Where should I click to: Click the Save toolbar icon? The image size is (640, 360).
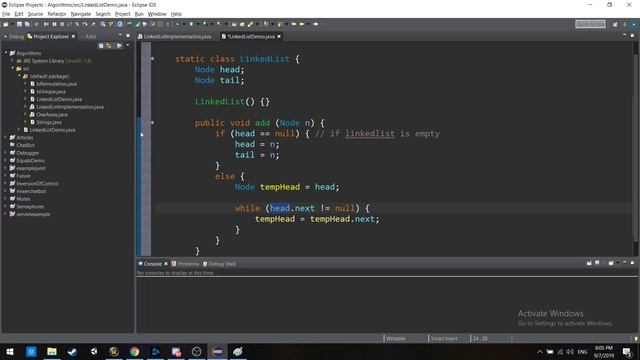tap(19, 24)
